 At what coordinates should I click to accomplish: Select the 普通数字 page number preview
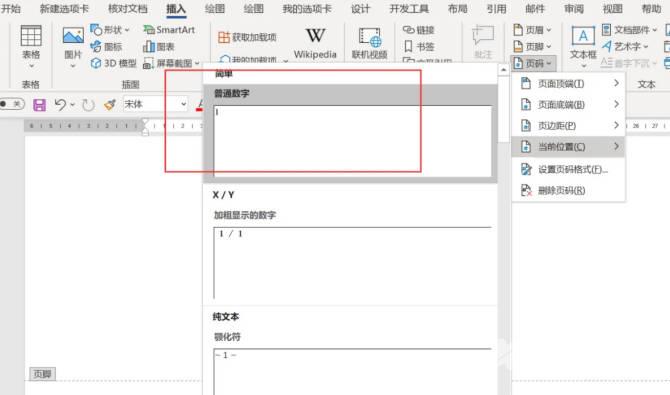(x=353, y=141)
